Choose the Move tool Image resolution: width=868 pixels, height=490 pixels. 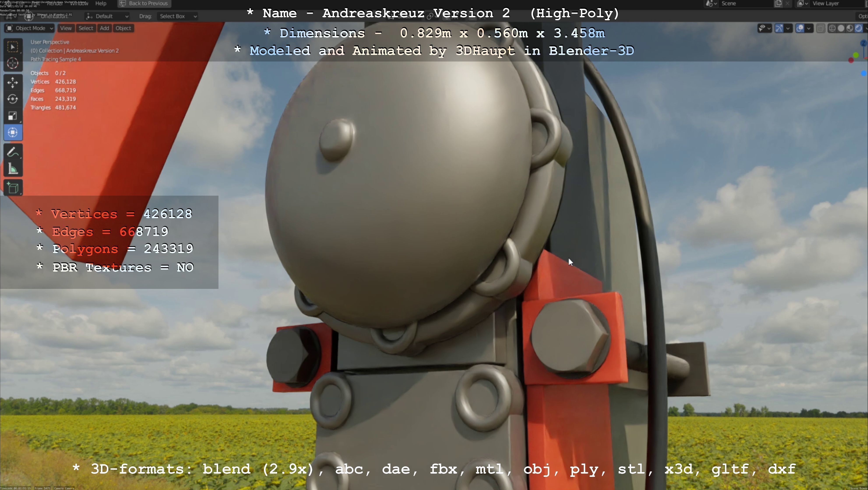tap(13, 83)
